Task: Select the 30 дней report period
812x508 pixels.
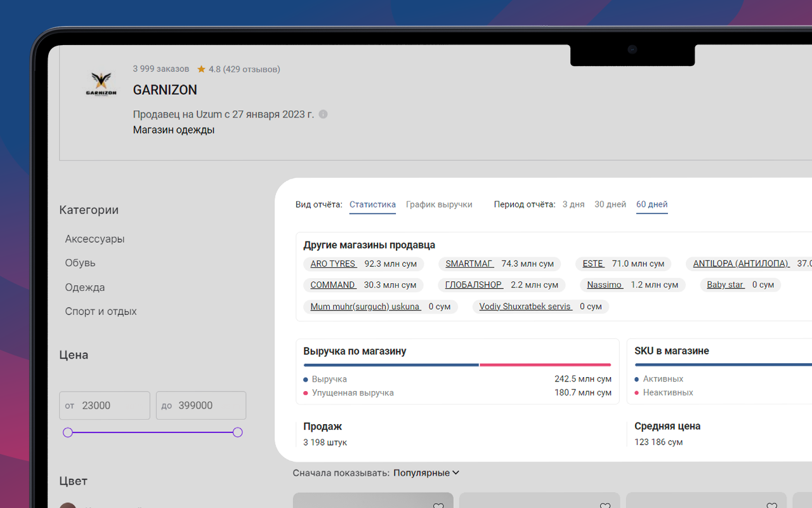Action: [x=610, y=204]
